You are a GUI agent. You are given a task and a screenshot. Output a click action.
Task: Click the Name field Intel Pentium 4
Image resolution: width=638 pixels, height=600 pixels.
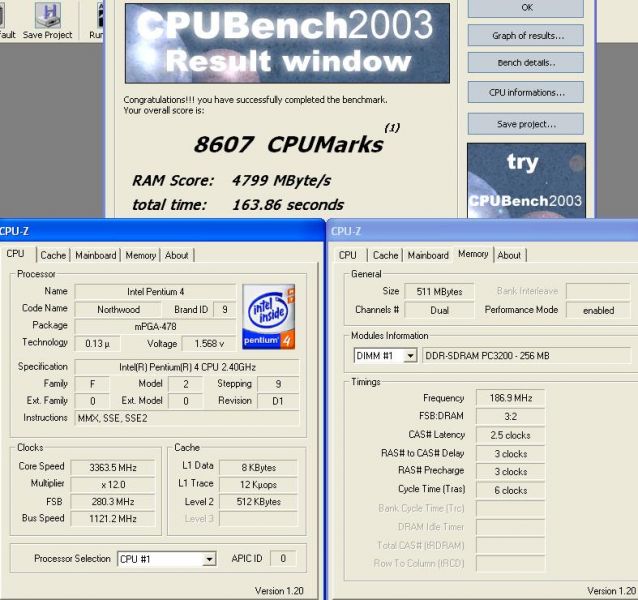click(155, 292)
